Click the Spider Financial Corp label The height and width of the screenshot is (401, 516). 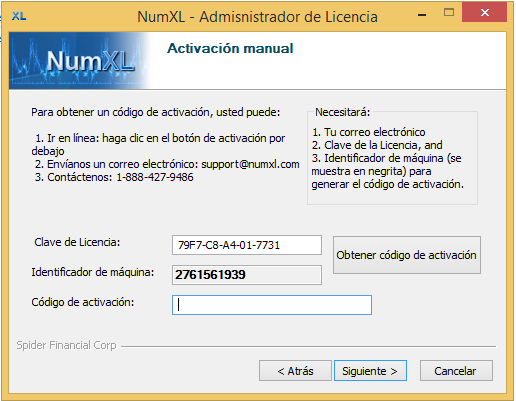click(66, 345)
